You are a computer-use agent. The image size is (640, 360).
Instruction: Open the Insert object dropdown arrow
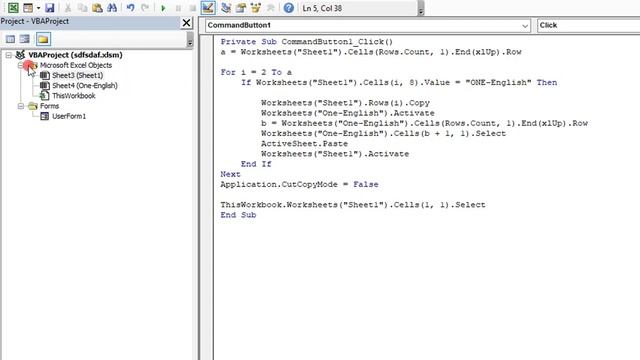(x=38, y=8)
